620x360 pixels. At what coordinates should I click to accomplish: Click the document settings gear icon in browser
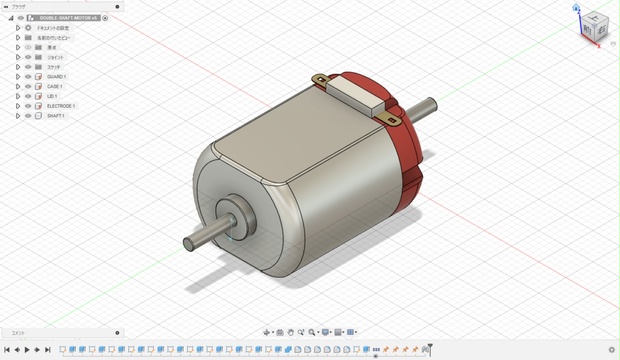pos(28,28)
